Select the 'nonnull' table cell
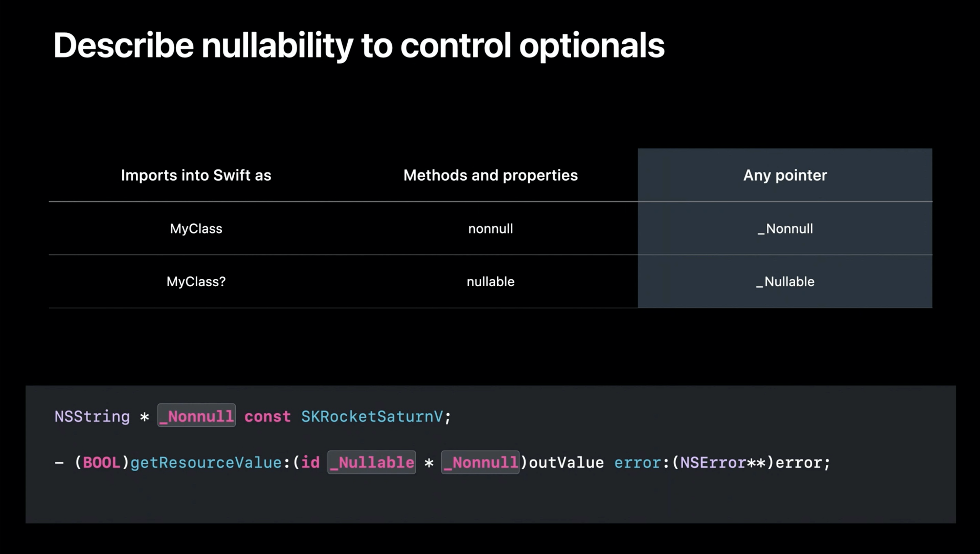 point(490,228)
